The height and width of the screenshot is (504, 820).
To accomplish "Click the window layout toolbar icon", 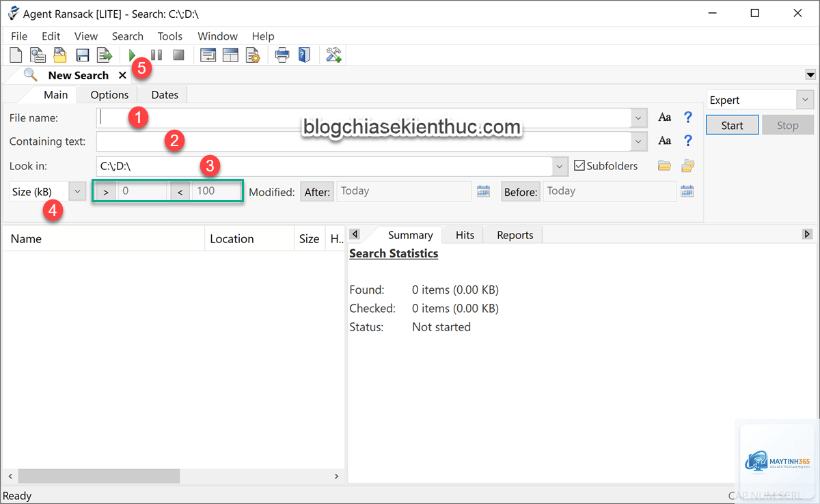I will [x=230, y=55].
